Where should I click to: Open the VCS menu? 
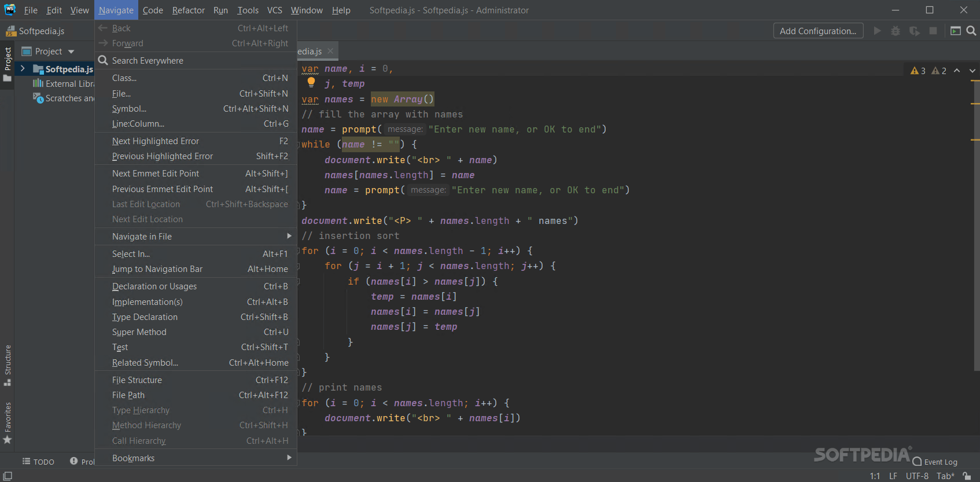(x=275, y=10)
